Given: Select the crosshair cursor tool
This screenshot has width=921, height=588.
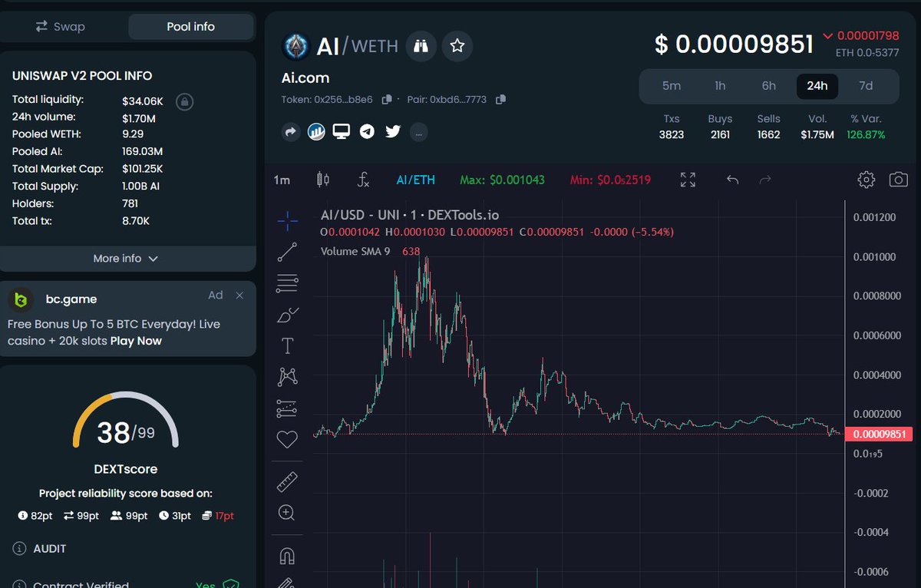Looking at the screenshot, I should click(287, 221).
